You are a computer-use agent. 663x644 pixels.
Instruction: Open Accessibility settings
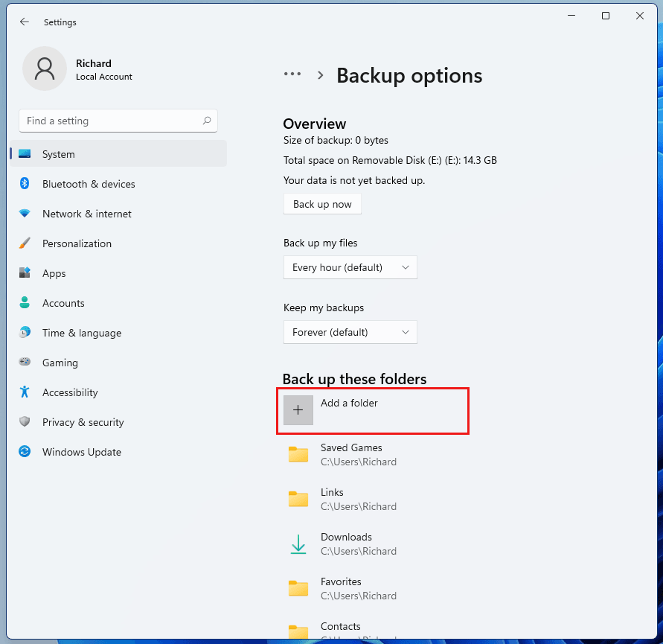(x=118, y=392)
